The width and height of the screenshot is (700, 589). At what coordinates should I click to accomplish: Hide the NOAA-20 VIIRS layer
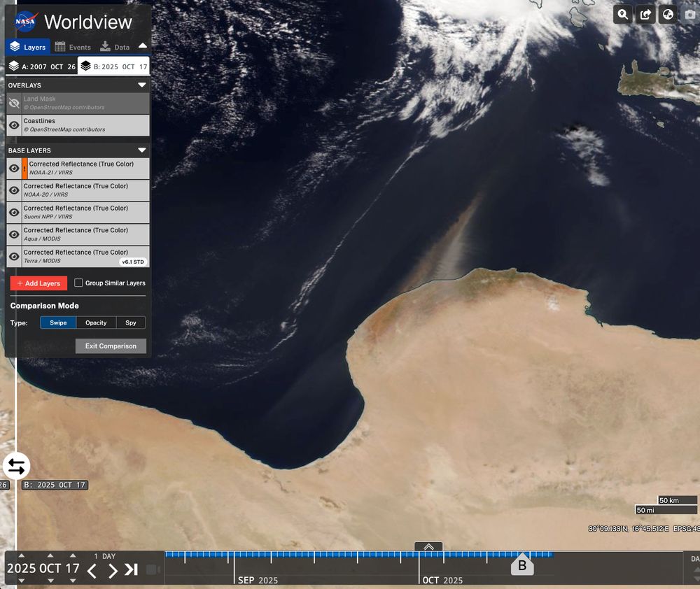pyautogui.click(x=14, y=190)
